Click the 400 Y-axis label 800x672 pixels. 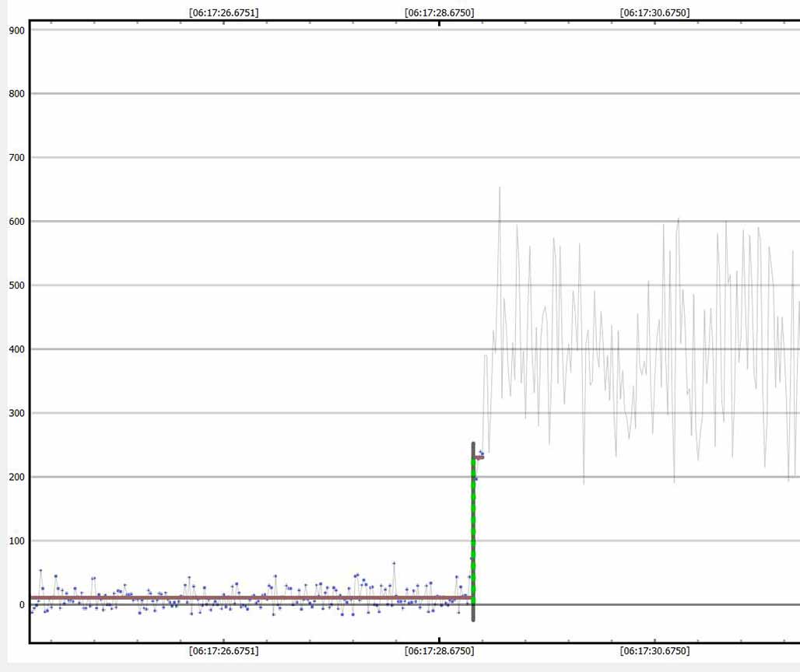pos(16,349)
